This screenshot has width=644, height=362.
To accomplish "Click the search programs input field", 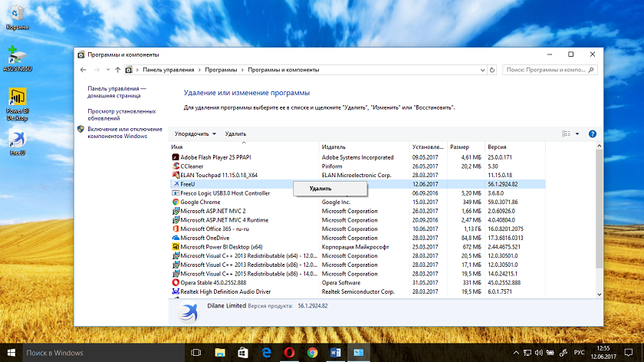I will point(550,70).
